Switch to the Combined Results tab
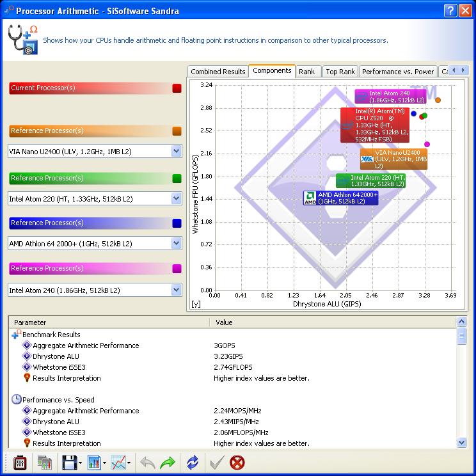 (x=218, y=72)
